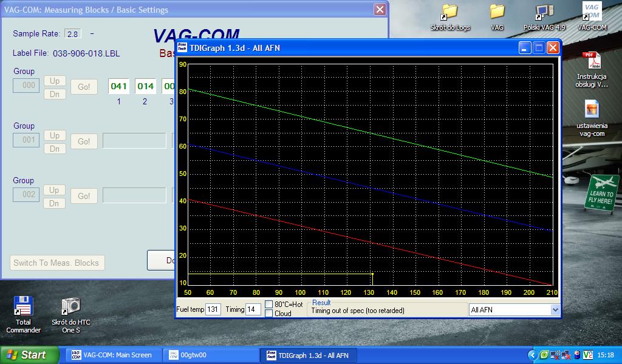The height and width of the screenshot is (364, 622).
Task: Open the ustawienia vag-com desktop file
Action: click(x=592, y=118)
